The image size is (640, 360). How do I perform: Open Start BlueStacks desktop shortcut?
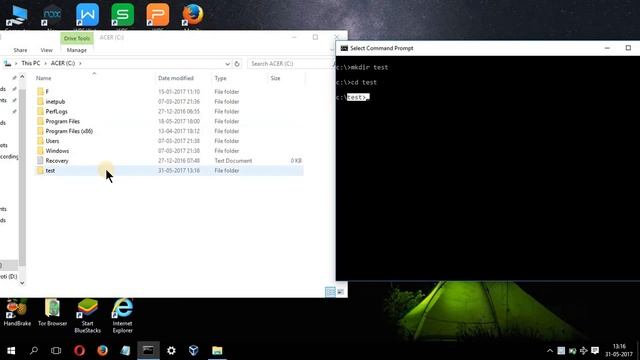tap(87, 316)
